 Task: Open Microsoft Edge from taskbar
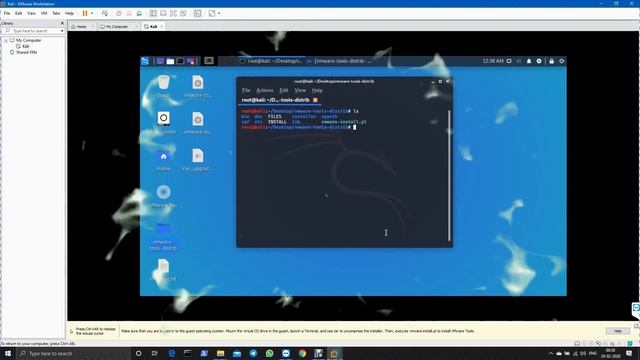tap(171, 353)
